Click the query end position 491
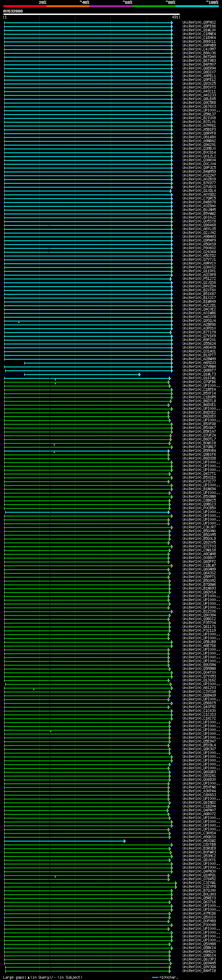 [175, 17]
